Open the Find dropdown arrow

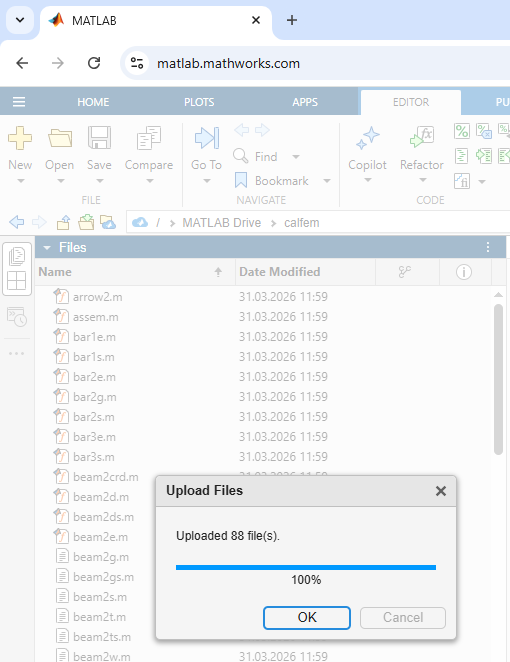[x=296, y=157]
